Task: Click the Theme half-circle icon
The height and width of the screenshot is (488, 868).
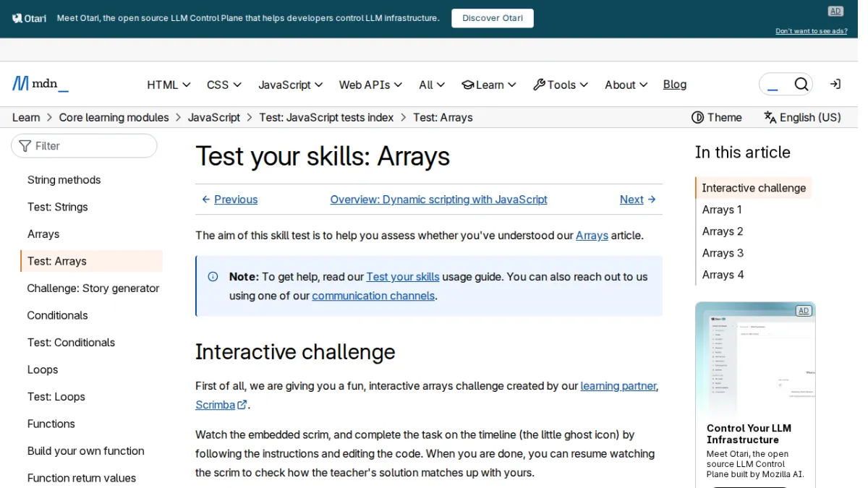Action: [697, 117]
